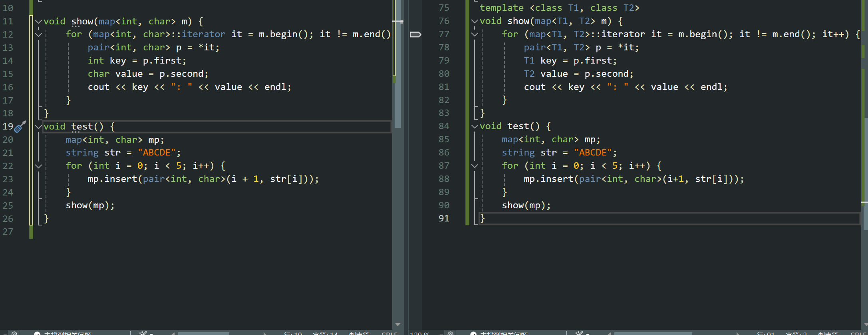The image size is (868, 335).
Task: Click the 'test' function name on line 19
Action: pos(82,127)
